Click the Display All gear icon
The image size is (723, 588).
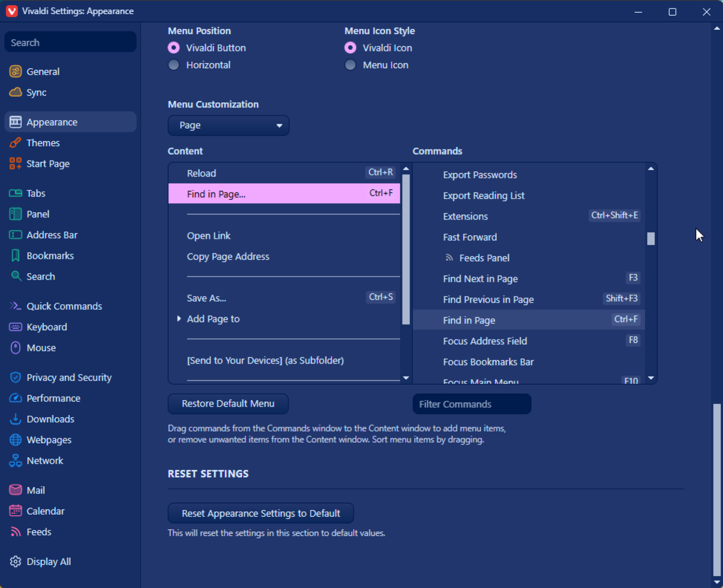point(15,561)
